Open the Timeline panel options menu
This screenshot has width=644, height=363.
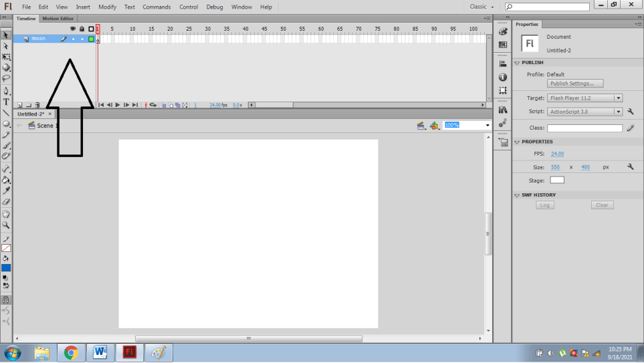[x=487, y=19]
